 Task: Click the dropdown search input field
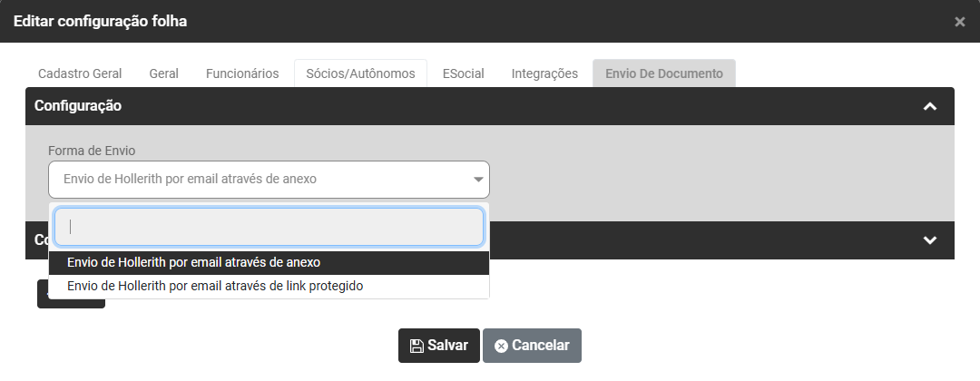pyautogui.click(x=269, y=227)
